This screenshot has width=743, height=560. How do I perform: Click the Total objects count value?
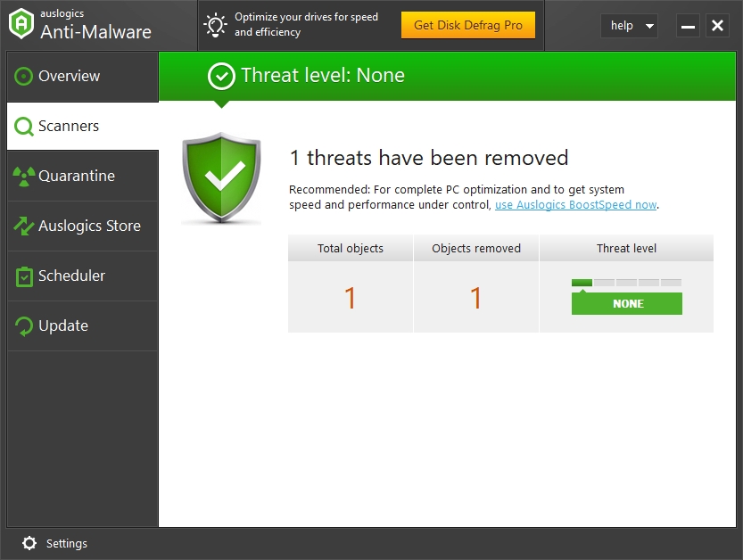[x=351, y=298]
